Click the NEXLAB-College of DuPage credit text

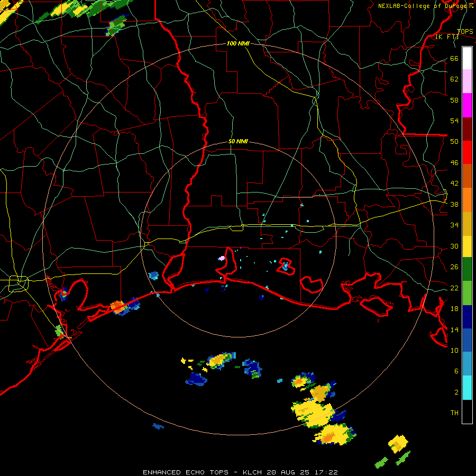pyautogui.click(x=426, y=6)
